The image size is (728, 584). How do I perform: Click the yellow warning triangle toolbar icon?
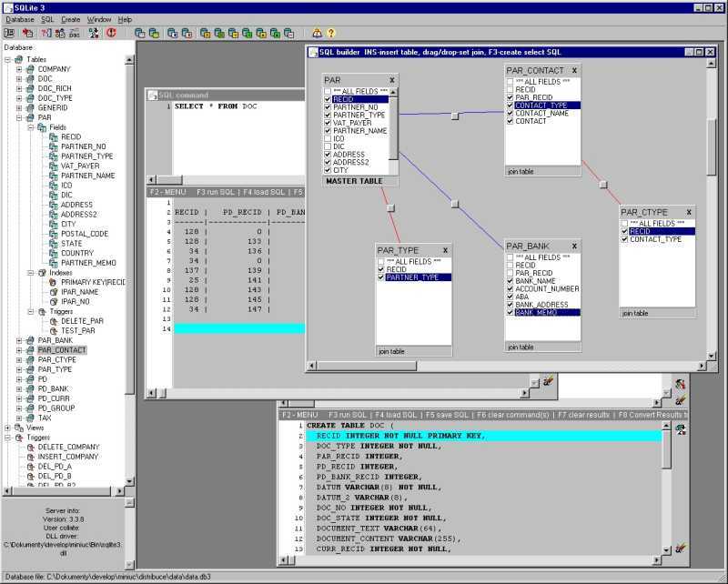317,33
